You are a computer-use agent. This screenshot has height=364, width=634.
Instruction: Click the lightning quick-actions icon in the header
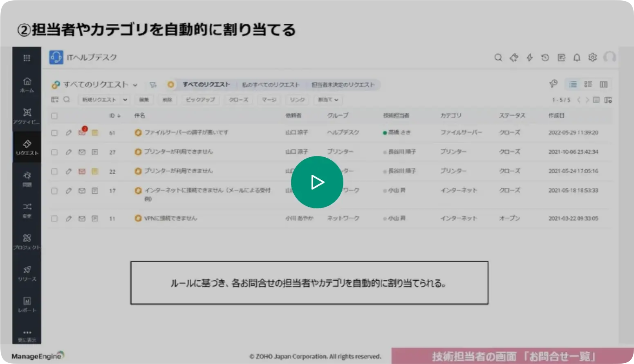529,58
